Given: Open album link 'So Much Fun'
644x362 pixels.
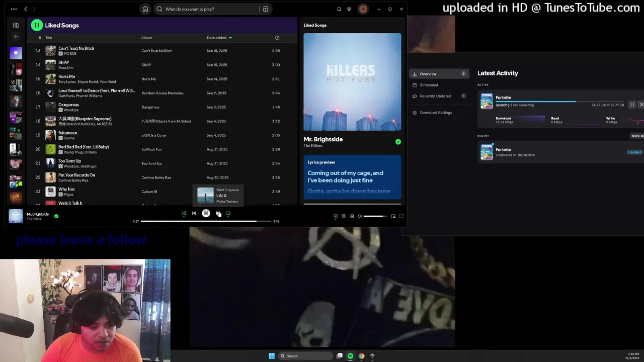Looking at the screenshot, I should point(151,149).
